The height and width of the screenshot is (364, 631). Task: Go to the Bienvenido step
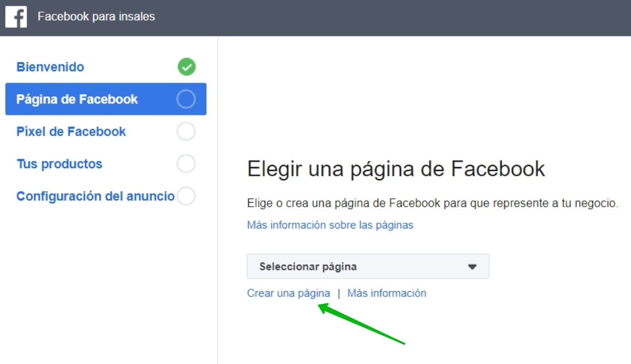[50, 67]
